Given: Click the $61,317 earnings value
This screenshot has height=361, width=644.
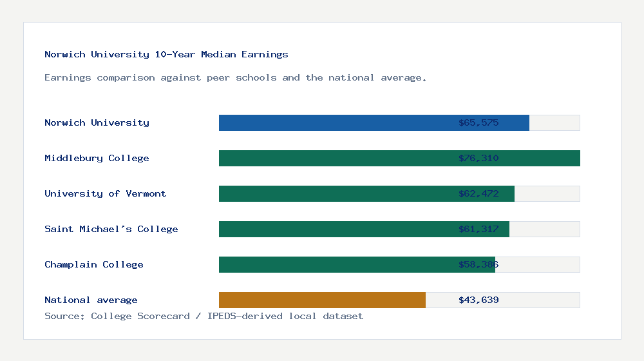Looking at the screenshot, I should click(478, 229).
